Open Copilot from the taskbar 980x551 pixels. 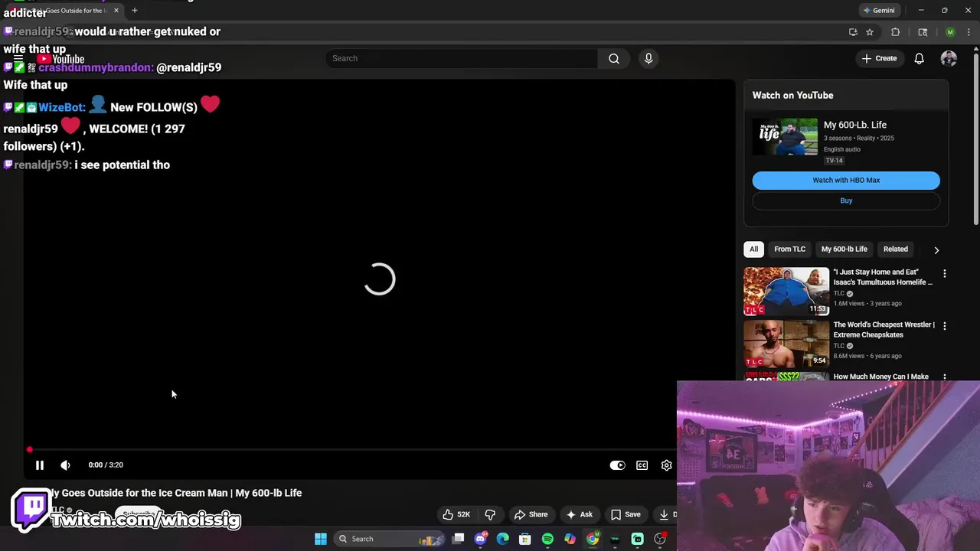click(570, 539)
